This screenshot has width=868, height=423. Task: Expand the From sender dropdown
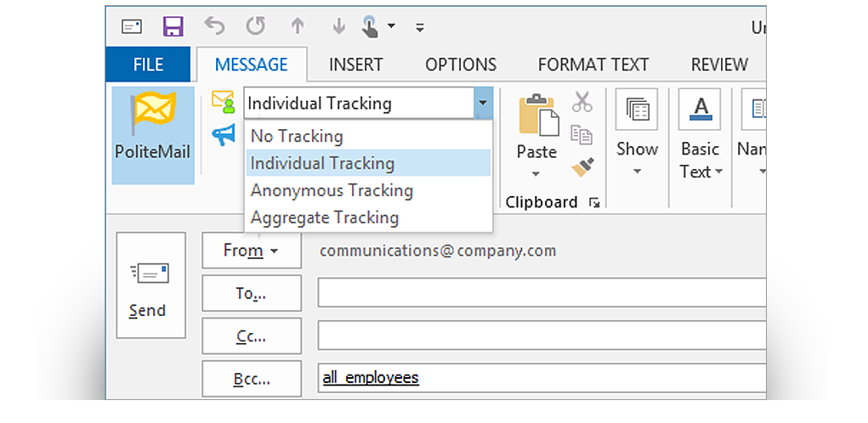tap(252, 251)
